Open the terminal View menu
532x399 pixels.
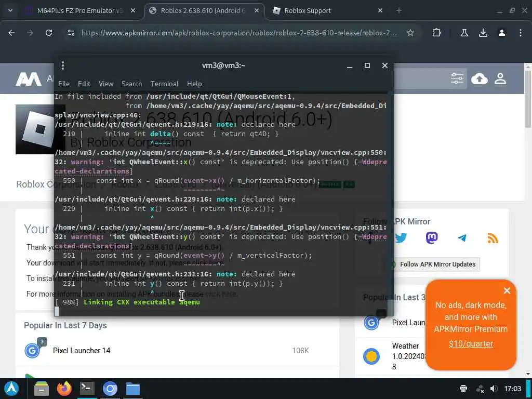click(106, 84)
